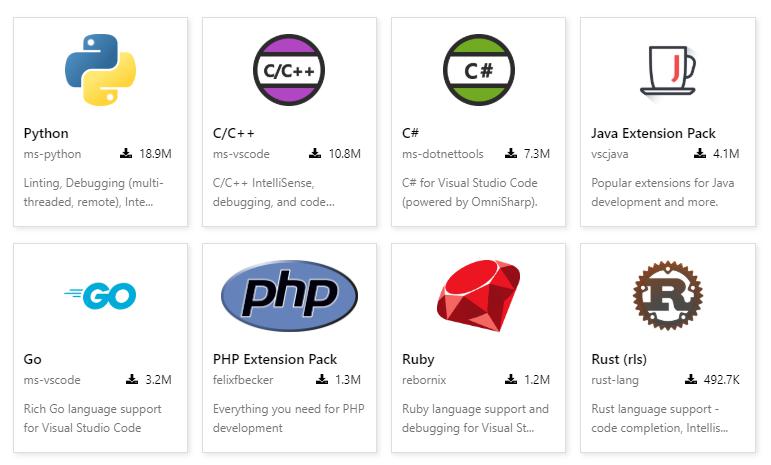Image resolution: width=771 pixels, height=465 pixels.
Task: Click the ms-python publisher name
Action: (x=52, y=154)
